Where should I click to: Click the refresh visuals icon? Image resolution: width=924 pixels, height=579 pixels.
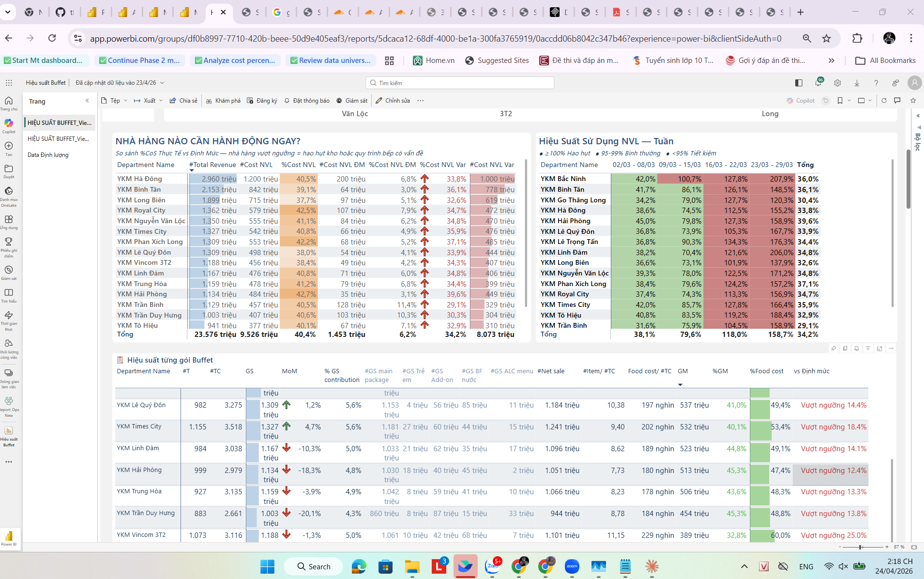tap(884, 101)
